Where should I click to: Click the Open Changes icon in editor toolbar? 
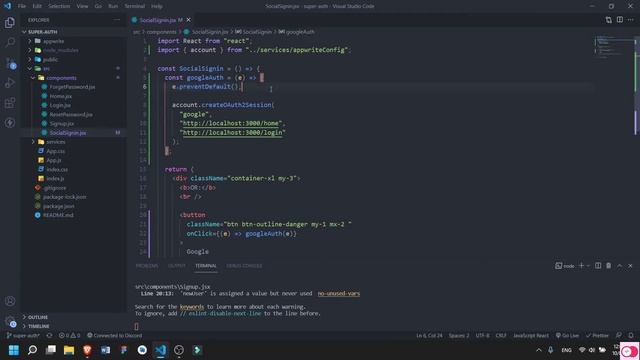[x=609, y=20]
